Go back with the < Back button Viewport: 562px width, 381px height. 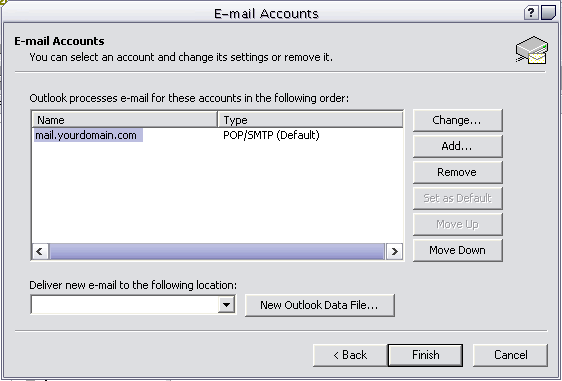[350, 355]
